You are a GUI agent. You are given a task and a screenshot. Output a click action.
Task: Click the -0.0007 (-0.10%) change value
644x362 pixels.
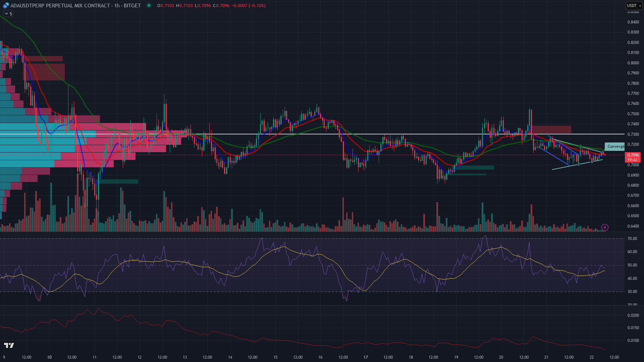tap(248, 5)
